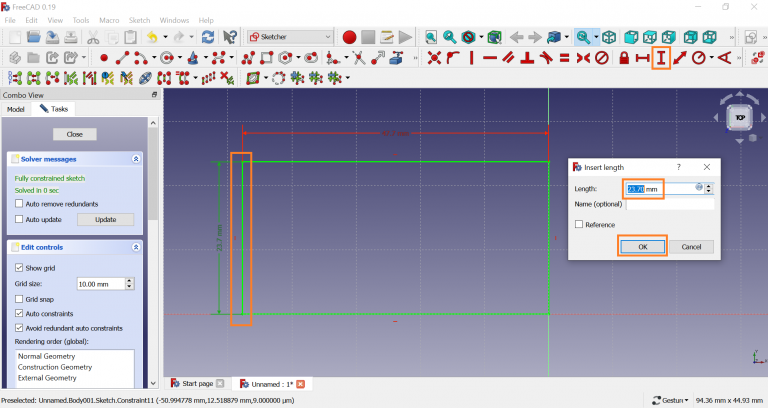Switch to the Model tab
768x408 pixels.
[15, 109]
